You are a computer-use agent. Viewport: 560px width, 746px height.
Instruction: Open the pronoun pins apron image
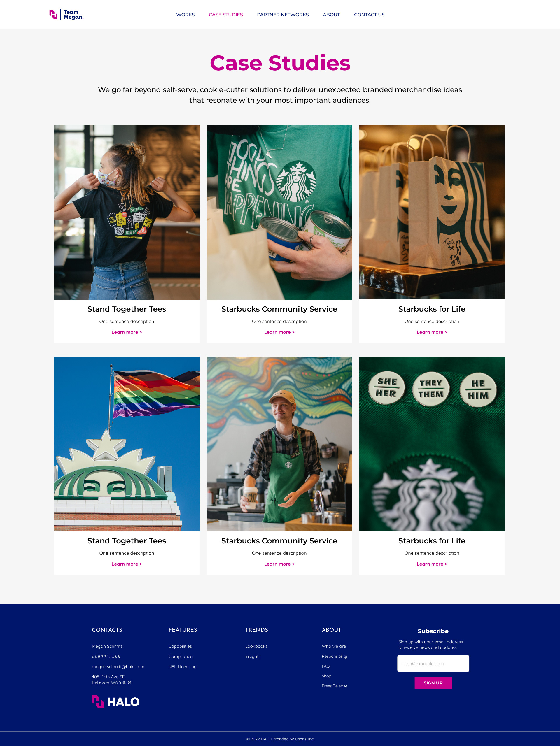(x=431, y=444)
